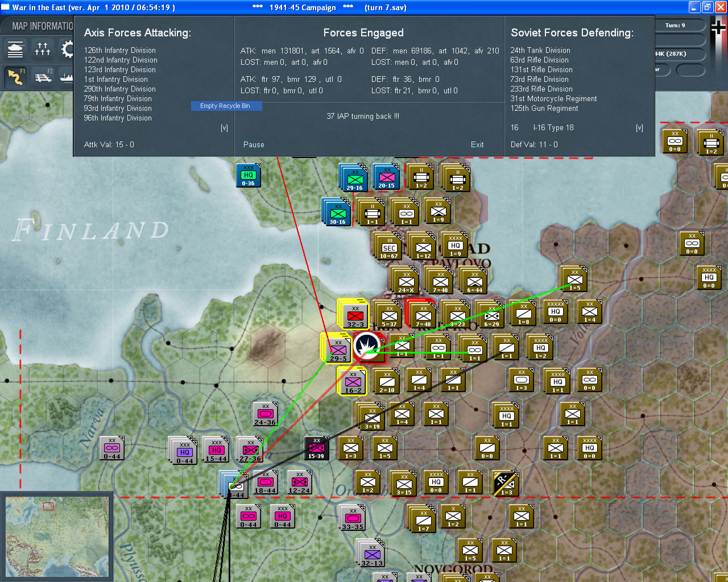This screenshot has height=582, width=728.
Task: Select the Soviet HQ counter labeled 1=9
Action: point(455,246)
